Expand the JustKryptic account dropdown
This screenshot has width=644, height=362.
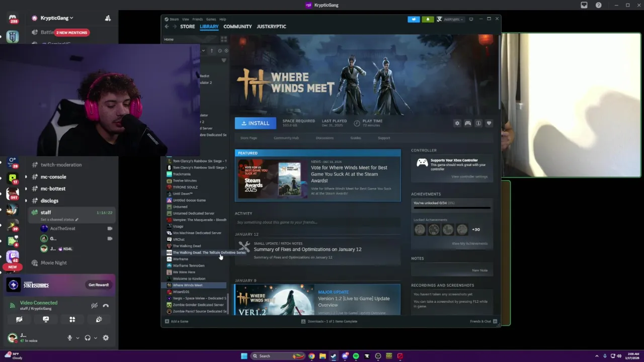pos(450,19)
